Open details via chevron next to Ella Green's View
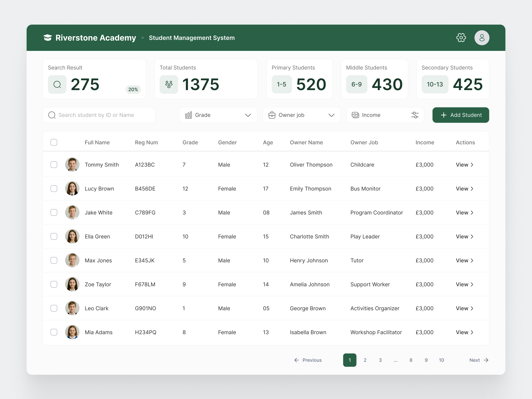Image resolution: width=532 pixels, height=399 pixels. click(472, 236)
